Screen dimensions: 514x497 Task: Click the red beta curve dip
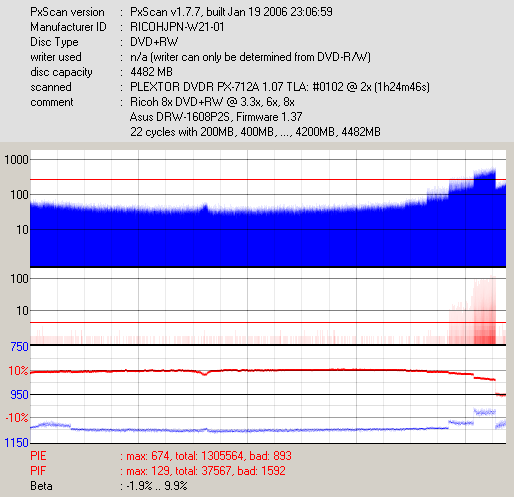(x=205, y=374)
